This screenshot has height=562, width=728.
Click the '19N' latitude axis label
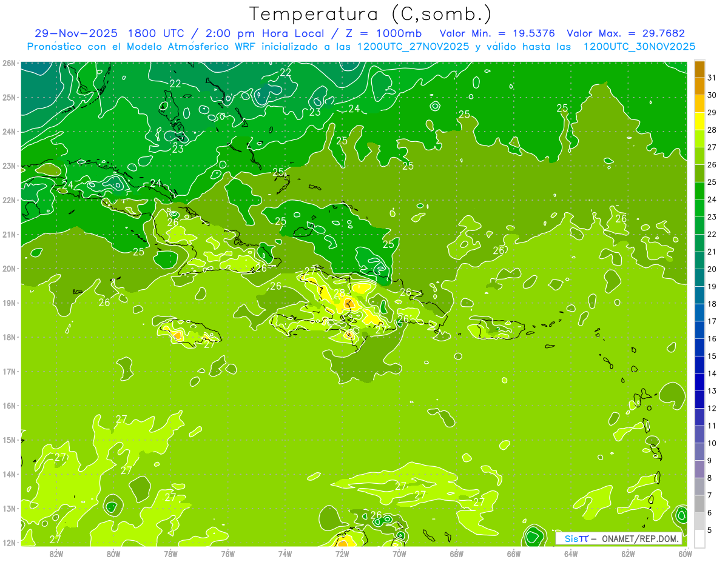coord(9,303)
